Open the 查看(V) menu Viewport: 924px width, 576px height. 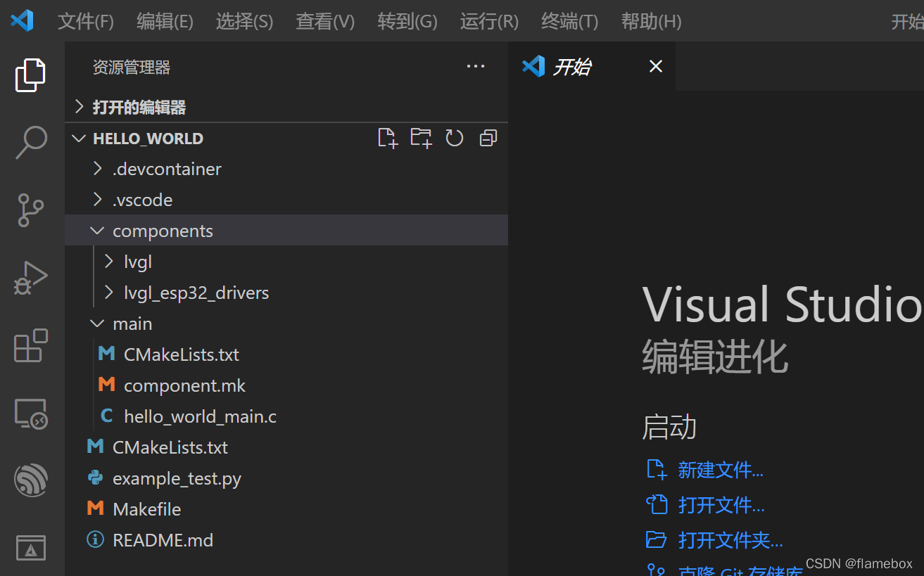tap(324, 21)
